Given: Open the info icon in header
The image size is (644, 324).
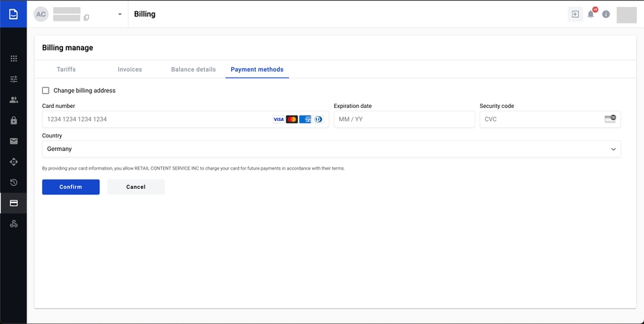Looking at the screenshot, I should (606, 14).
